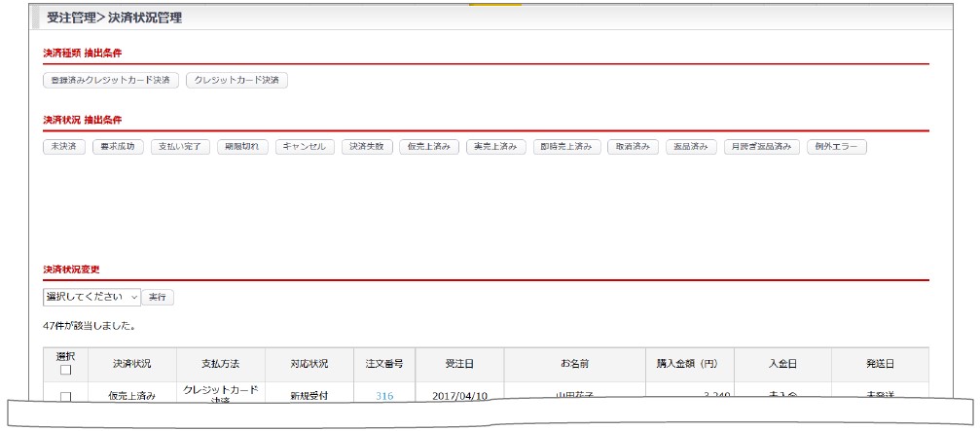Image resolution: width=980 pixels, height=431 pixels.
Task: Check the checkbox for order 316 row
Action: pyautogui.click(x=65, y=396)
